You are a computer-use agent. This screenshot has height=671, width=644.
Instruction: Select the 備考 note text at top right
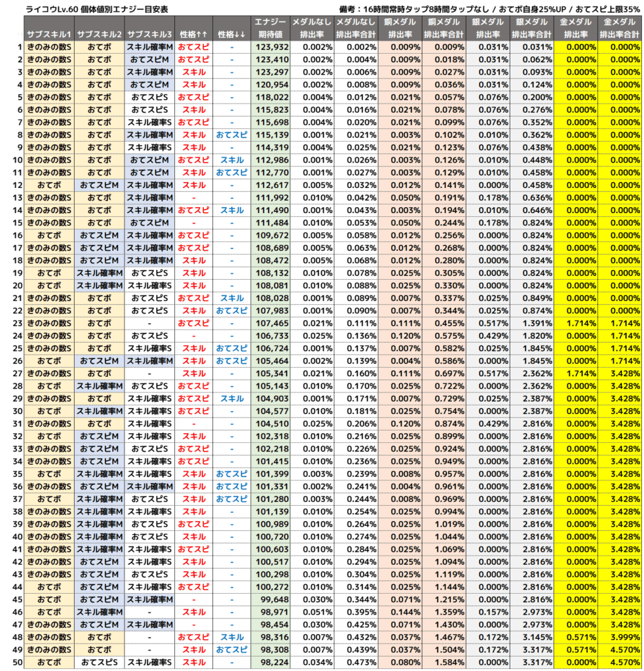(489, 9)
